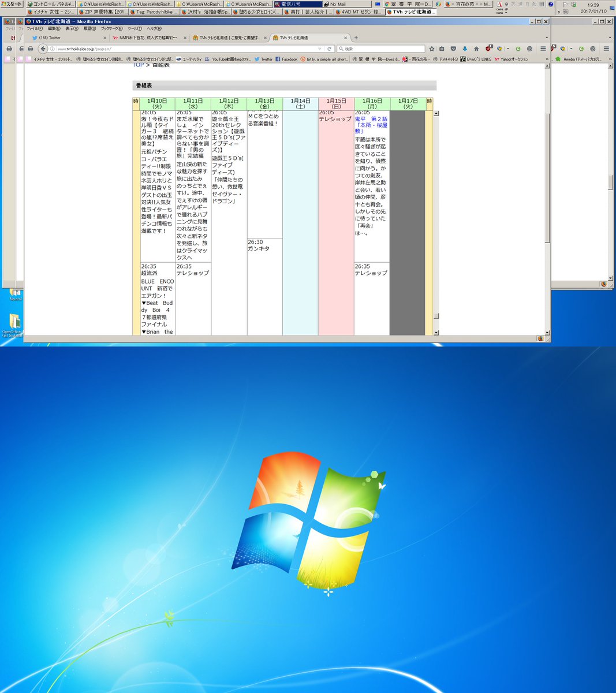This screenshot has height=693, width=616.
Task: Open the ファイル(F) menu
Action: [35, 29]
